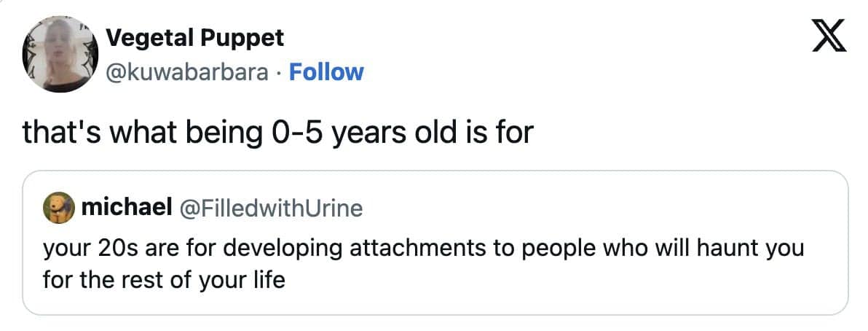Follow the @kuwabarbara account

[x=325, y=72]
